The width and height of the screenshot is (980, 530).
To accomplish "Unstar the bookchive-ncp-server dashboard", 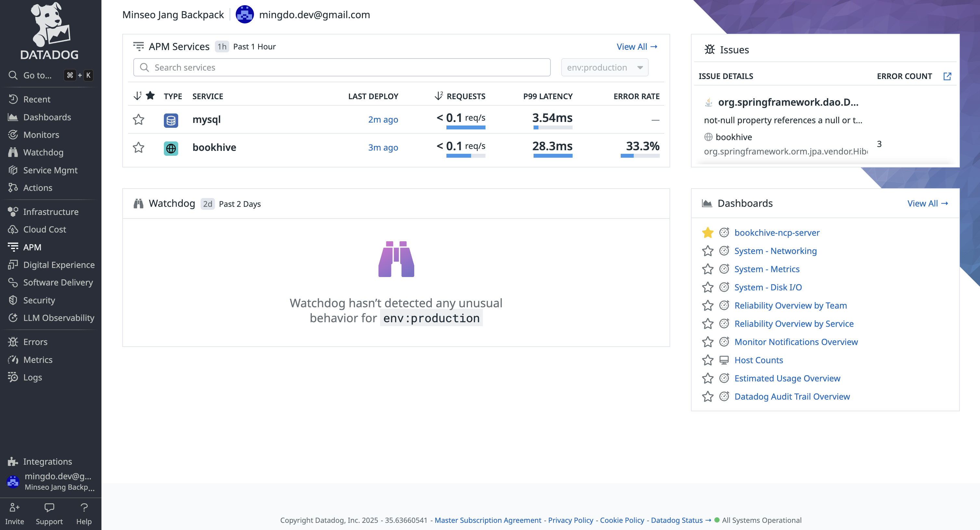I will (x=708, y=232).
